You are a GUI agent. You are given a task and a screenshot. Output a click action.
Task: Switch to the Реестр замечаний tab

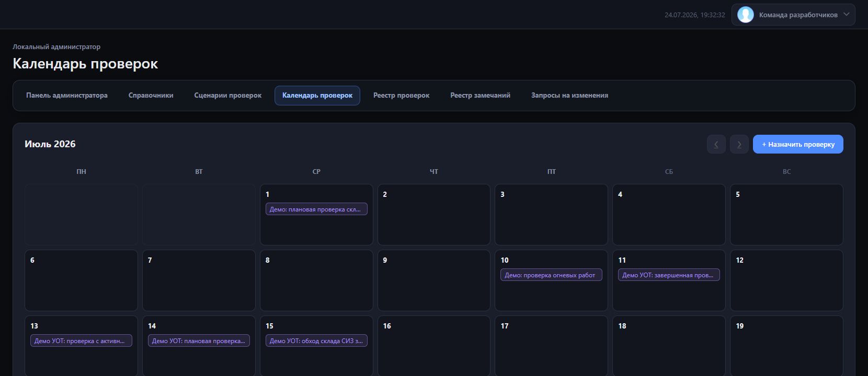point(481,96)
